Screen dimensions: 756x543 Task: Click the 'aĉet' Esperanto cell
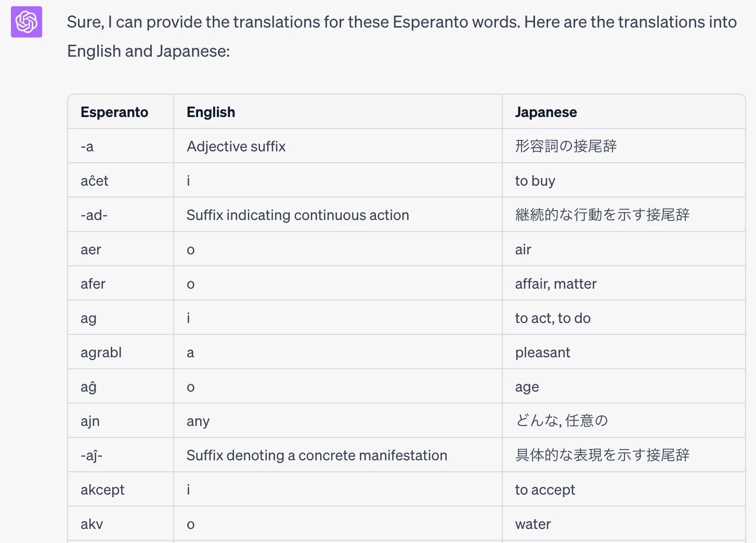tap(121, 180)
